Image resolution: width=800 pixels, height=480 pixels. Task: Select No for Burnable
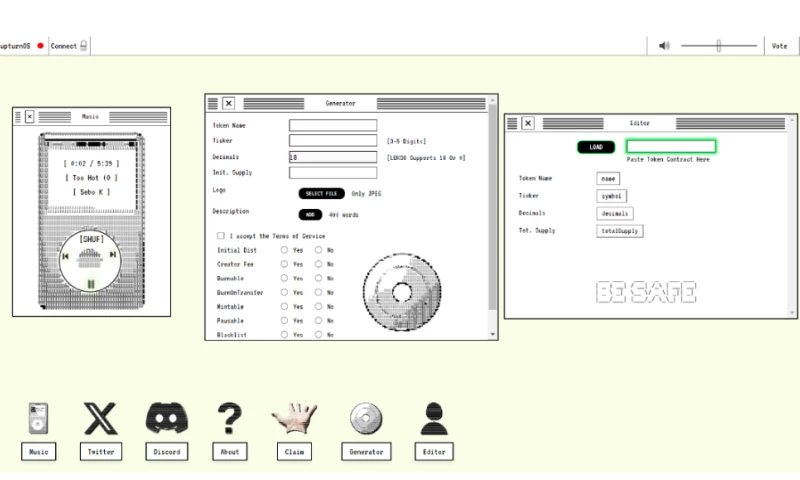pyautogui.click(x=319, y=278)
